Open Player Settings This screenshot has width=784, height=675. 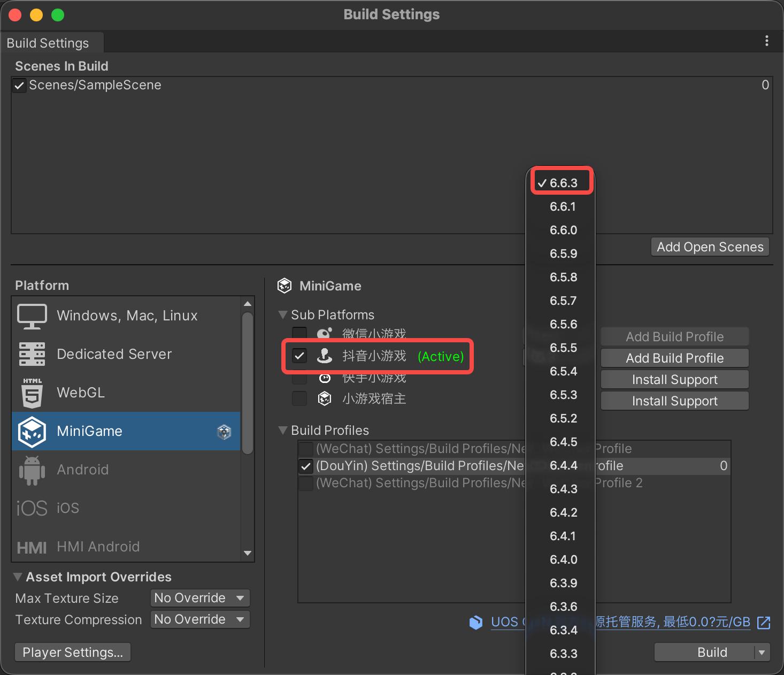tap(73, 653)
